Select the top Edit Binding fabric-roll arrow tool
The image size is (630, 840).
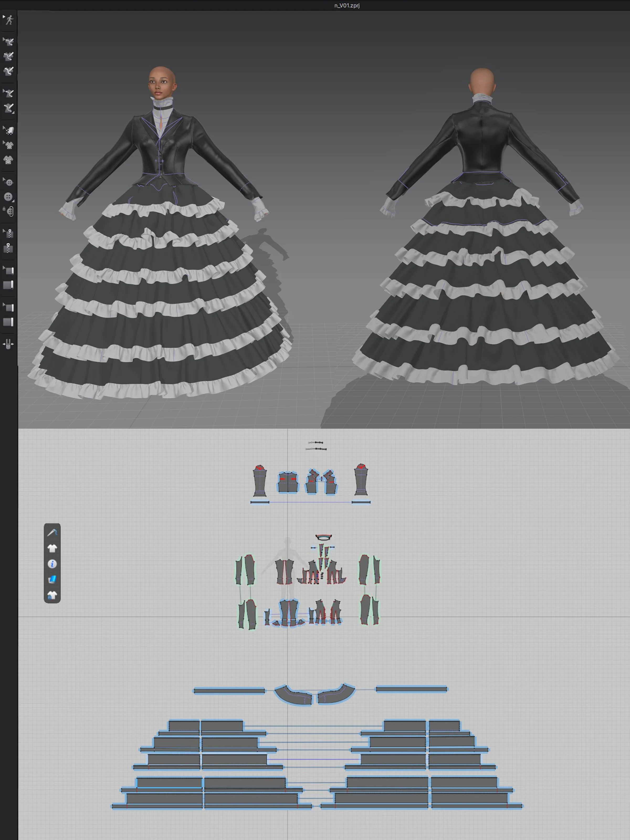[x=8, y=270]
